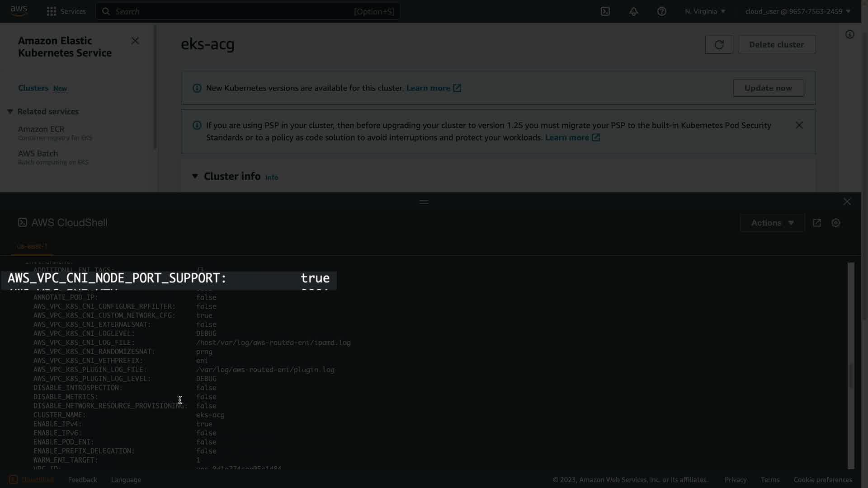Click the Services grid icon
Image resolution: width=868 pixels, height=488 pixels.
coord(52,11)
